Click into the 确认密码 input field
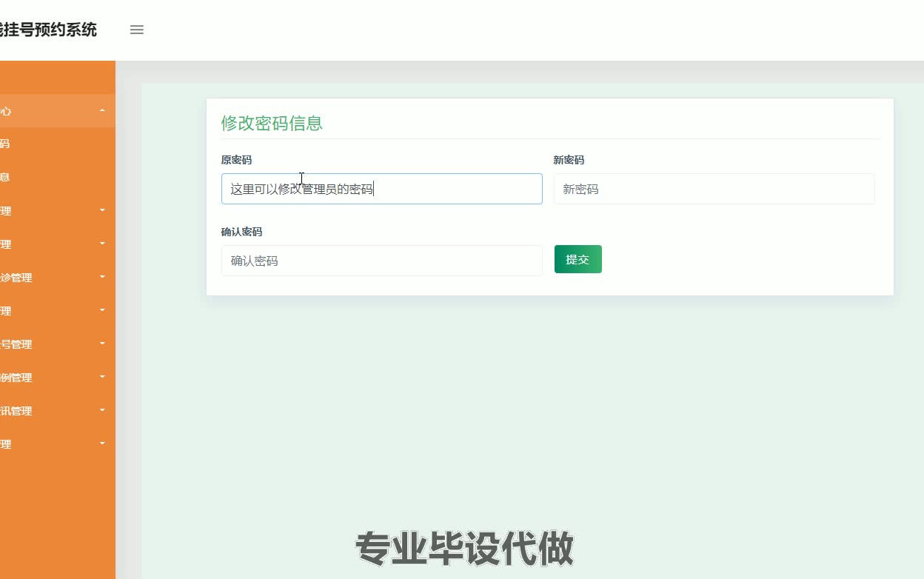 tap(381, 261)
